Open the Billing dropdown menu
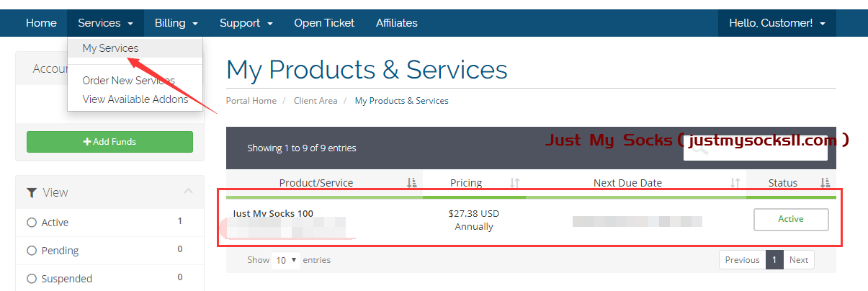This screenshot has width=868, height=291. pyautogui.click(x=176, y=23)
